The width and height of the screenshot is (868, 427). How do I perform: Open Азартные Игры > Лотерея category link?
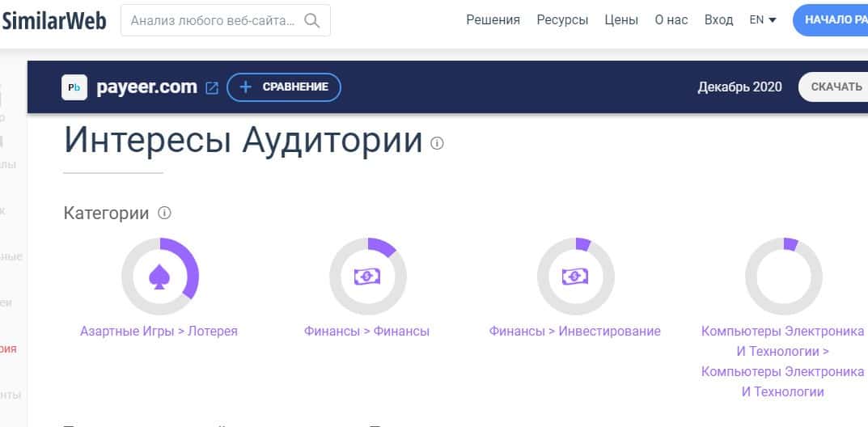[x=159, y=332]
